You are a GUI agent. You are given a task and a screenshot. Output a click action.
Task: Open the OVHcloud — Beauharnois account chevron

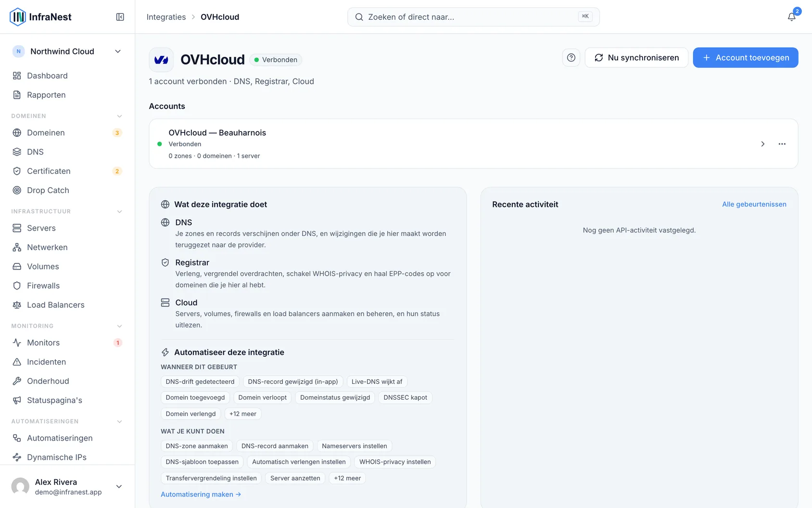pyautogui.click(x=762, y=144)
